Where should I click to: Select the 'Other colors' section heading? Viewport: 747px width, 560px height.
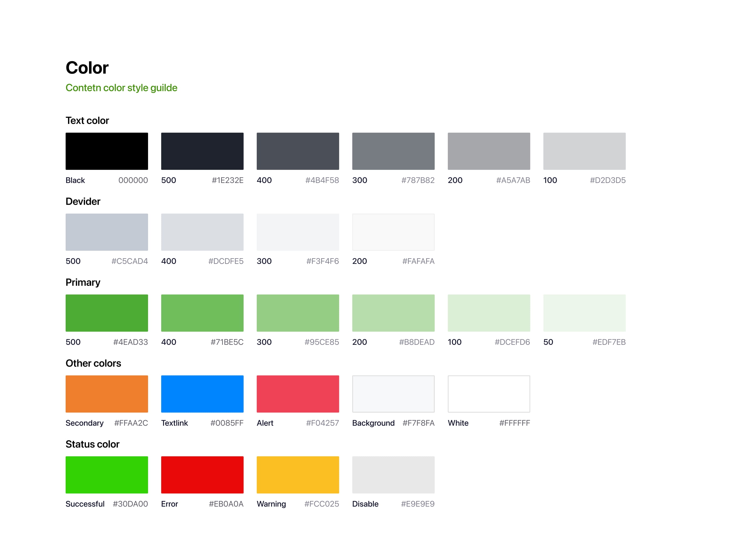(x=93, y=363)
